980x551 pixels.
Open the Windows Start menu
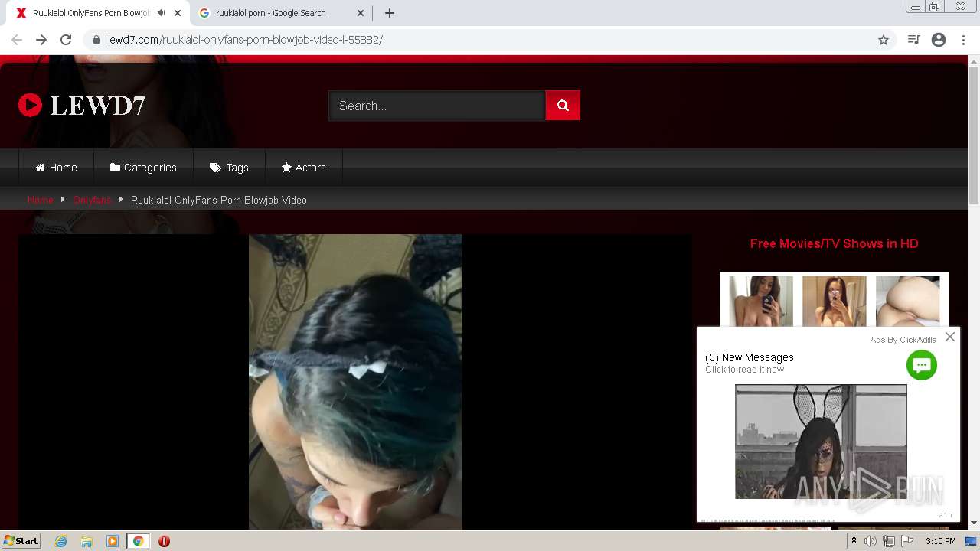click(x=21, y=541)
